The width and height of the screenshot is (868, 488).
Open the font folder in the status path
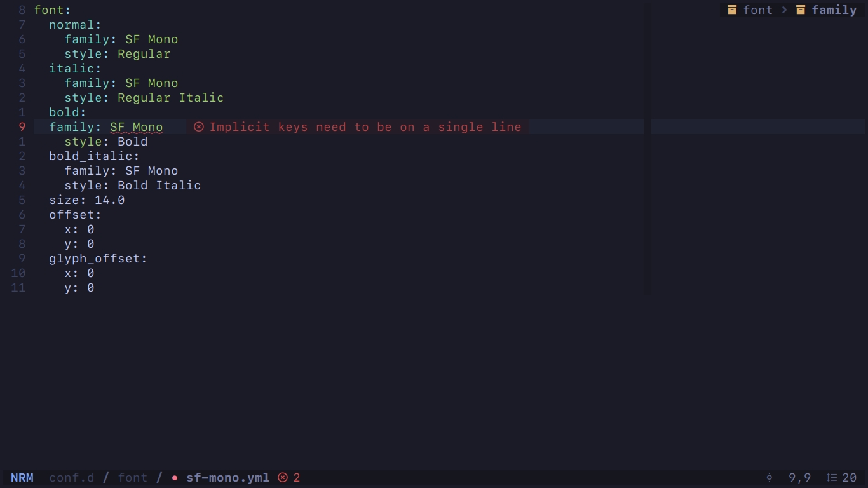point(133,477)
